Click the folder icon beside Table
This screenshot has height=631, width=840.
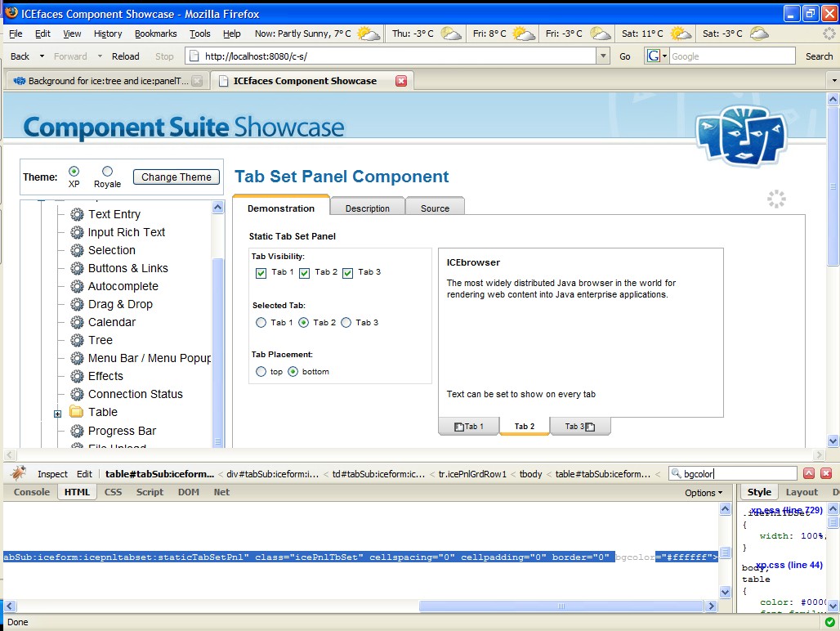coord(77,411)
